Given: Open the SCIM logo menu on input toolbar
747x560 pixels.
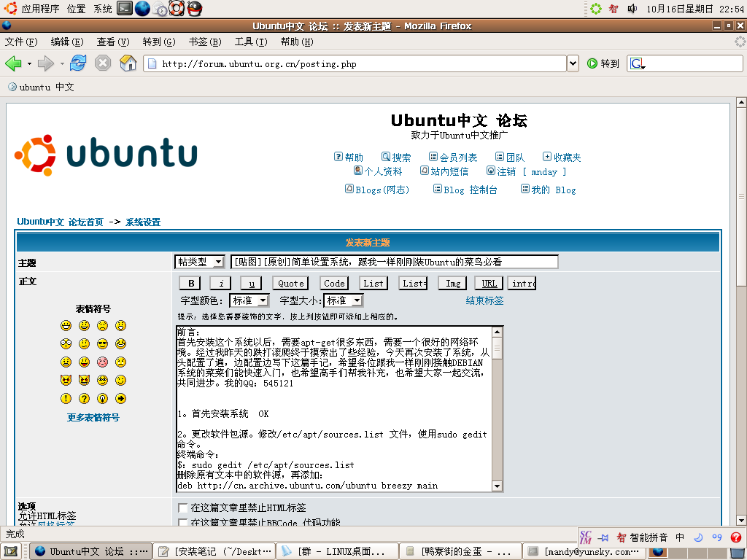Looking at the screenshot, I should pos(586,537).
